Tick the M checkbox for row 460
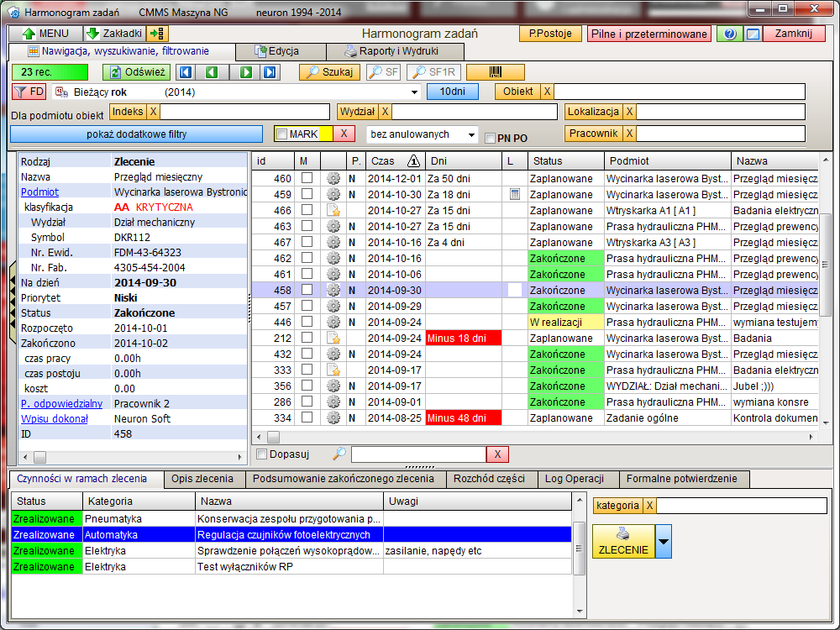Screen dimensions: 840x630 [x=307, y=178]
